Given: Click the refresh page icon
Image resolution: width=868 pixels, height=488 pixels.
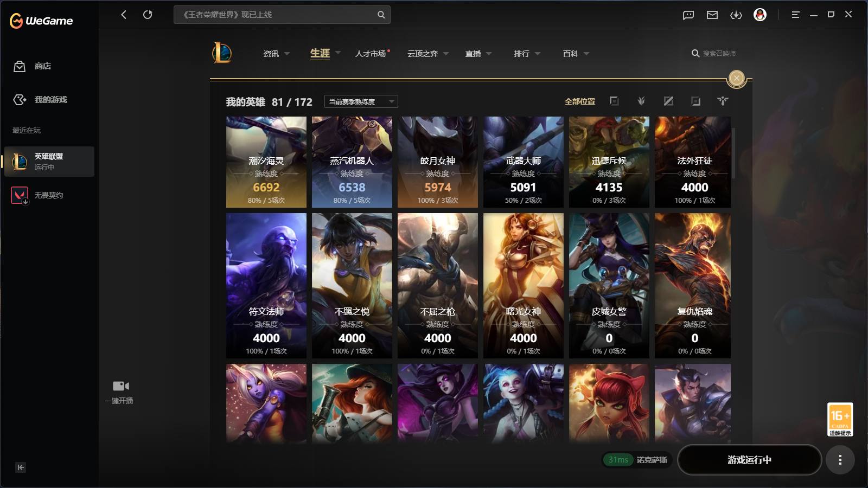Looking at the screenshot, I should point(148,15).
